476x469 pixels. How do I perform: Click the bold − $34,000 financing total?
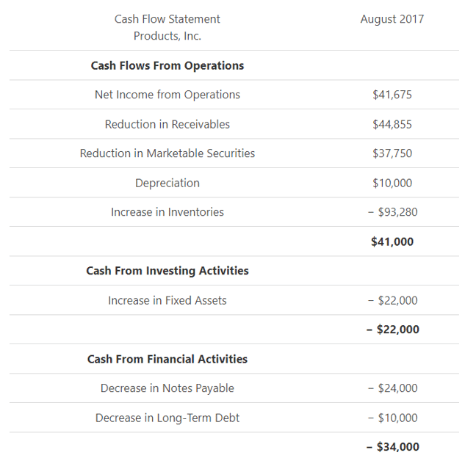pyautogui.click(x=392, y=447)
